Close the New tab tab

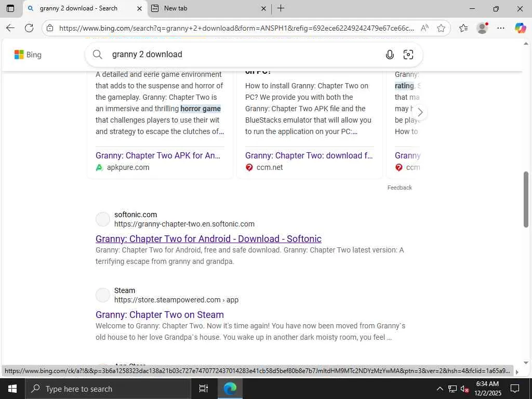point(263,8)
